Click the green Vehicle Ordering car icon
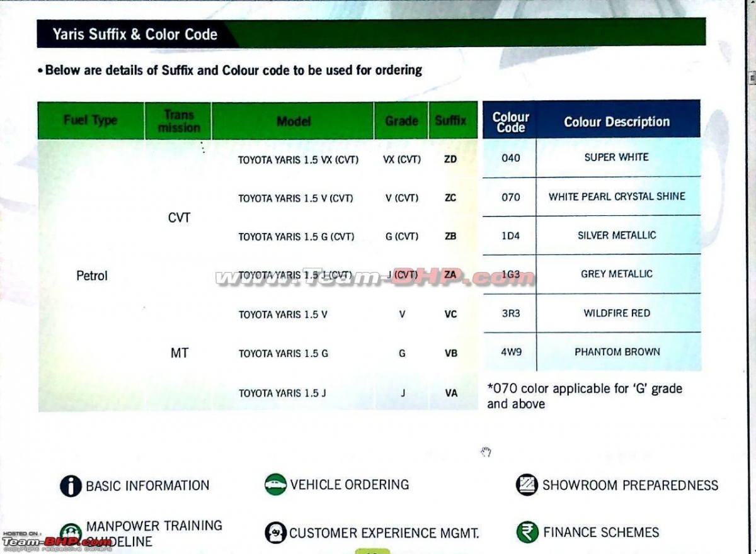The width and height of the screenshot is (756, 554). tap(275, 485)
